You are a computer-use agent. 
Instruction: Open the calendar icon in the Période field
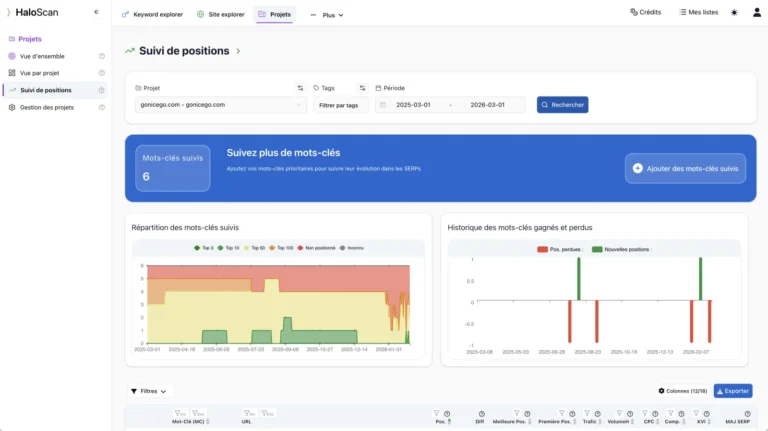383,105
